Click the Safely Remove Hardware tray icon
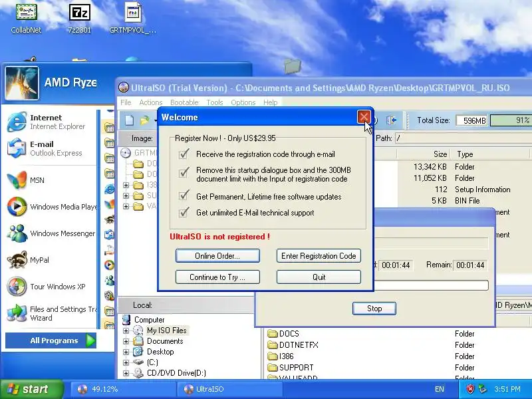532x399 pixels. [x=482, y=389]
